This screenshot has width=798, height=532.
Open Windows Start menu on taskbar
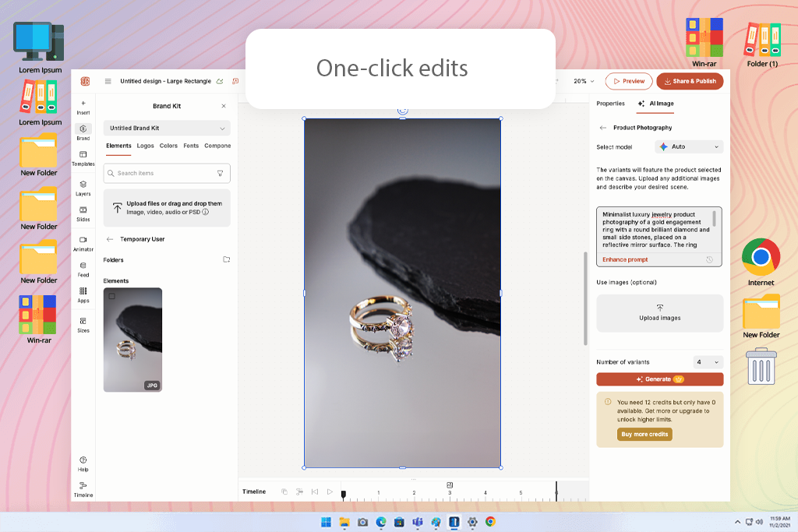point(327,523)
